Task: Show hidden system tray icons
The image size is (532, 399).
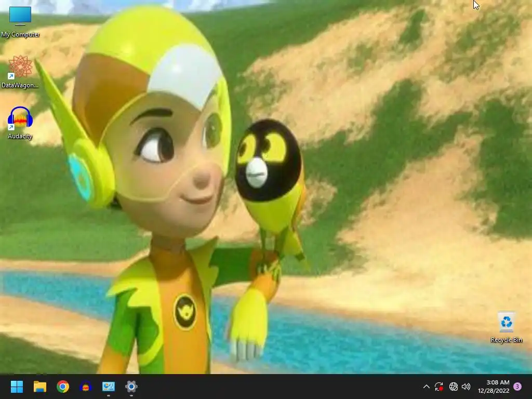Action: pos(427,387)
